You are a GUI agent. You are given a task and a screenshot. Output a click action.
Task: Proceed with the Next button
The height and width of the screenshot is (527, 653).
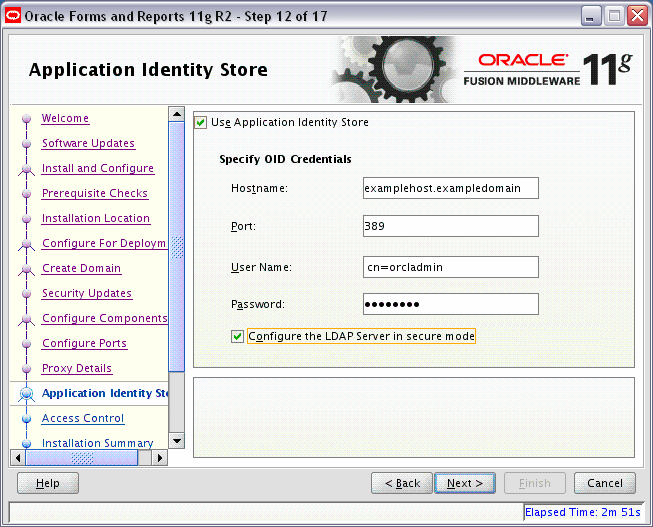(465, 483)
